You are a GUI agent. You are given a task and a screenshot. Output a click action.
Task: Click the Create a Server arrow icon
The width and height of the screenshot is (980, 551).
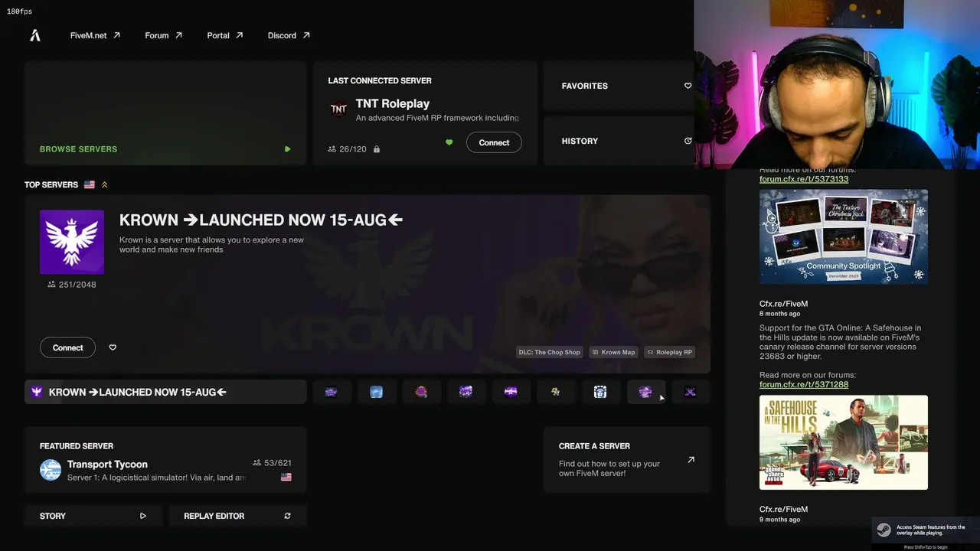coord(691,460)
